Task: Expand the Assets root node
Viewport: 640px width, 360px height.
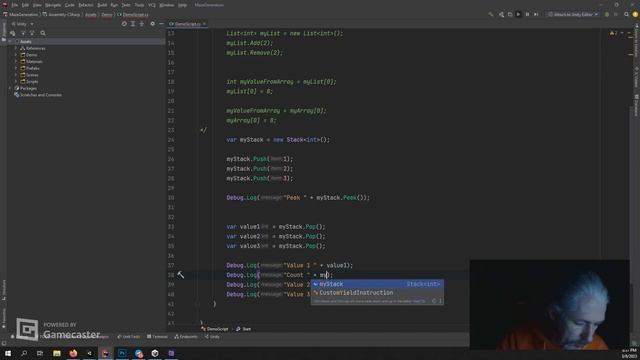Action: point(10,42)
